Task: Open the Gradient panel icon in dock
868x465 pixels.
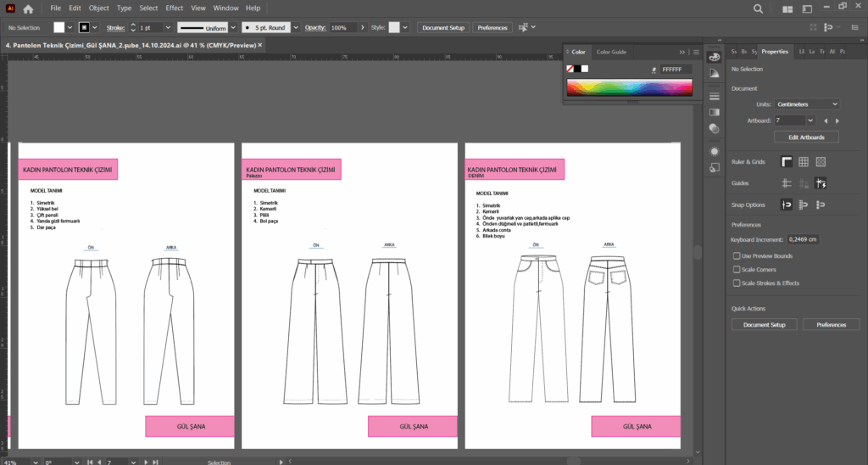Action: [714, 112]
